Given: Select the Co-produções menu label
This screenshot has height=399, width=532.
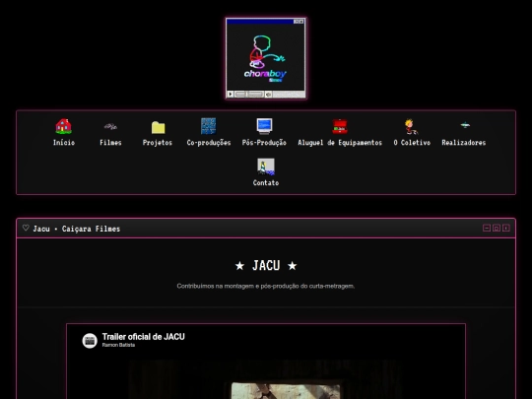Looking at the screenshot, I should 209,143.
